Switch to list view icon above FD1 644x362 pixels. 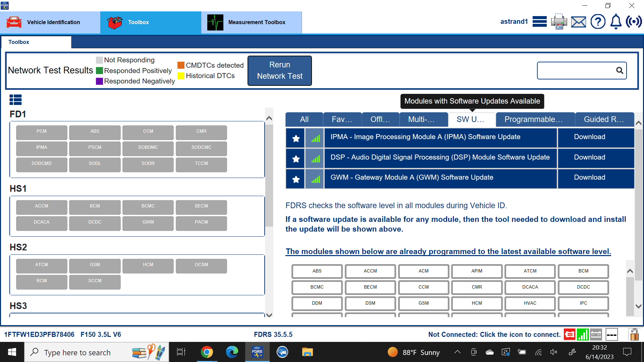pos(15,100)
